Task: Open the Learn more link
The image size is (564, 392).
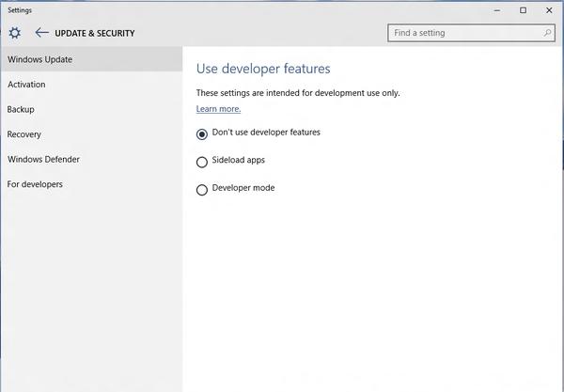Action: pyautogui.click(x=218, y=109)
